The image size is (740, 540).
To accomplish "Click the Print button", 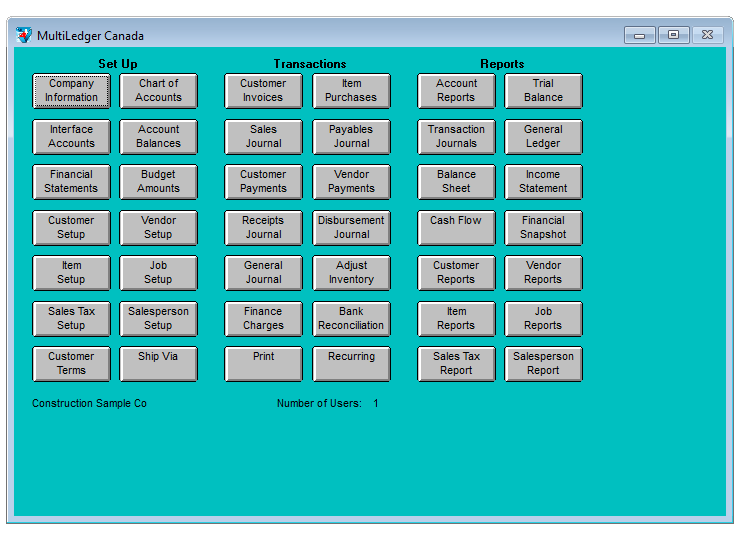I will pos(263,364).
